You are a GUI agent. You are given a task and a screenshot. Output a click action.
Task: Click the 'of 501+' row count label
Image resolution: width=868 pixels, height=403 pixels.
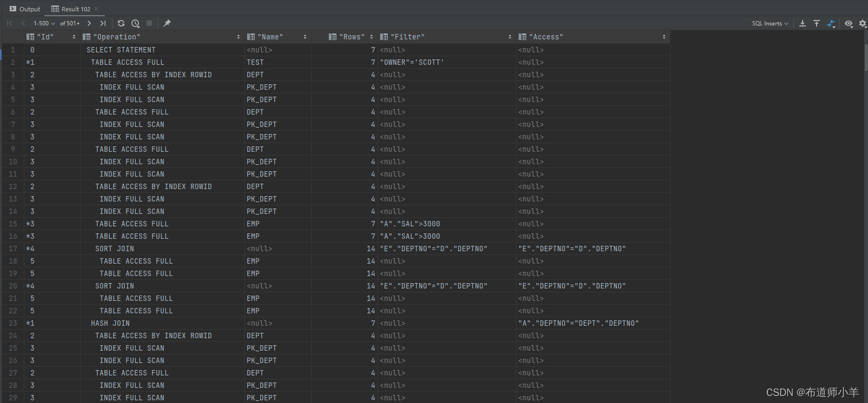[x=70, y=23]
